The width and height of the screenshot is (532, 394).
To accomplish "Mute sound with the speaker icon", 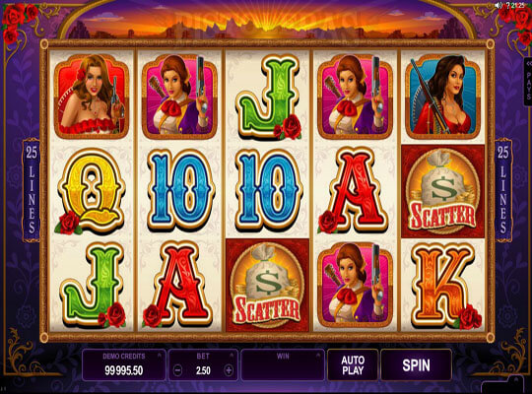I will click(499, 5).
